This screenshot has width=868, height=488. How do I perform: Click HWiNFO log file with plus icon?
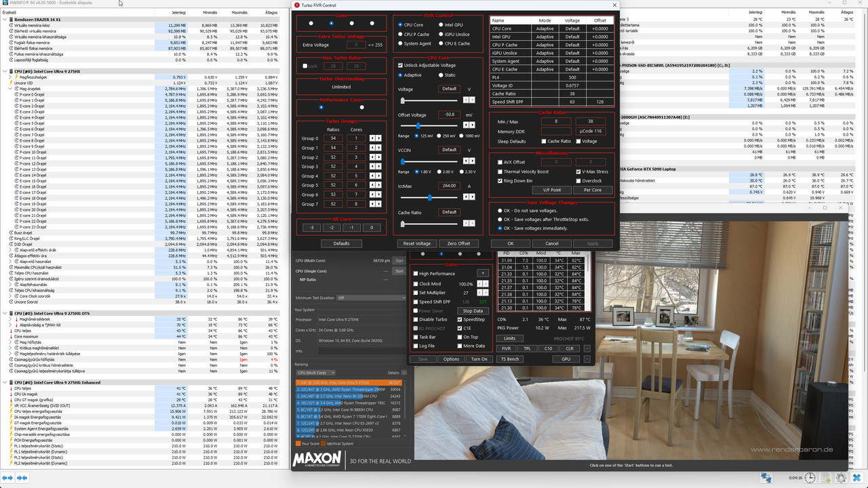coord(825,477)
